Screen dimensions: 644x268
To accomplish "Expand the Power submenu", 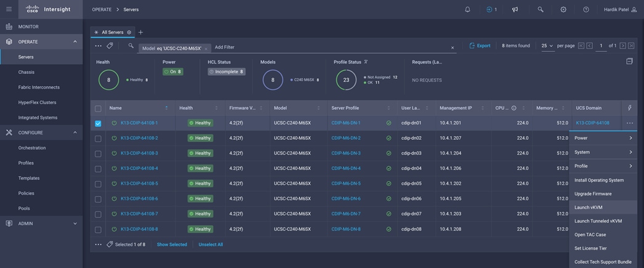I will [x=603, y=138].
